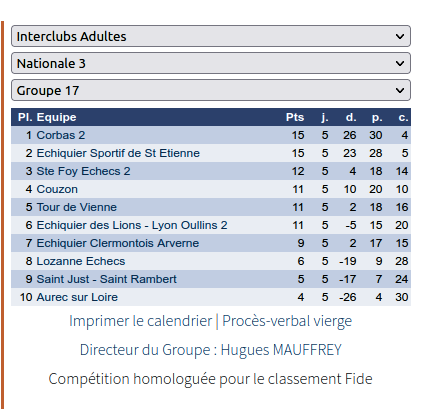Open Echiquier des Lions - Lyon Oullins 2

click(x=132, y=225)
